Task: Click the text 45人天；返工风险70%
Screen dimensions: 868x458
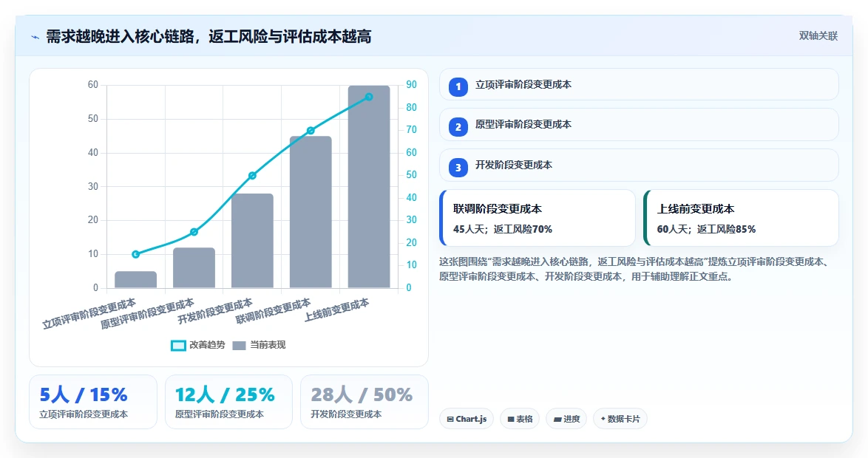Action: point(503,229)
